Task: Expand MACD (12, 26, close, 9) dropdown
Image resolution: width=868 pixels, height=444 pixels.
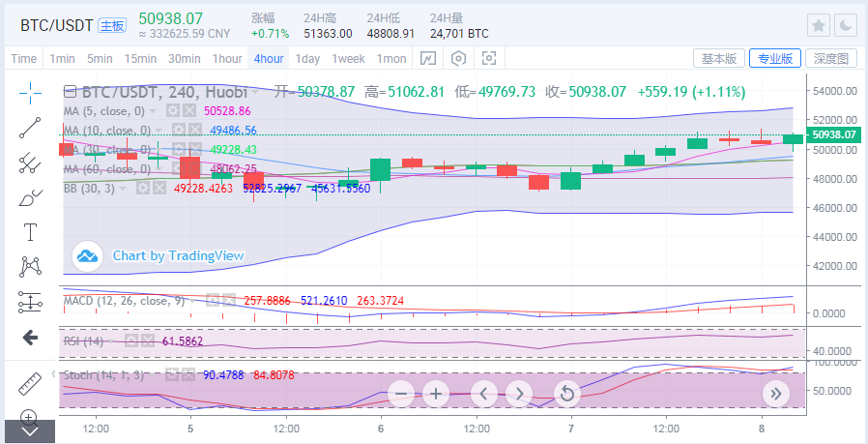Action: pos(192,301)
